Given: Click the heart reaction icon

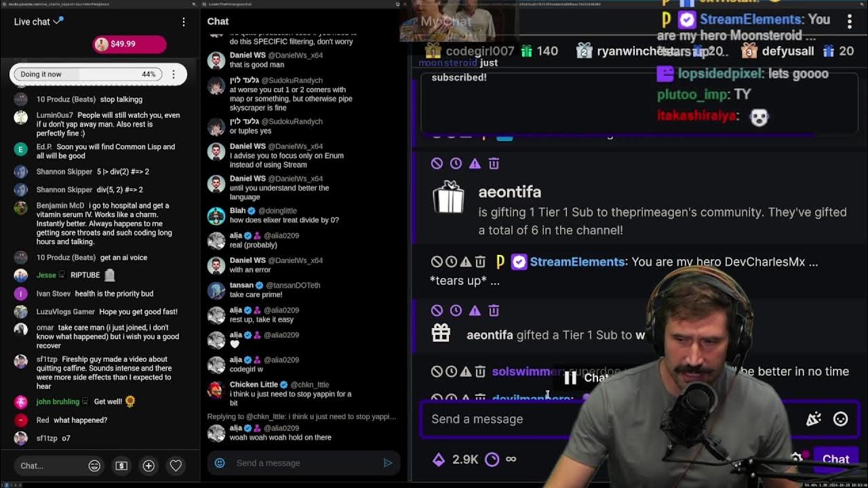Looking at the screenshot, I should coord(176,466).
